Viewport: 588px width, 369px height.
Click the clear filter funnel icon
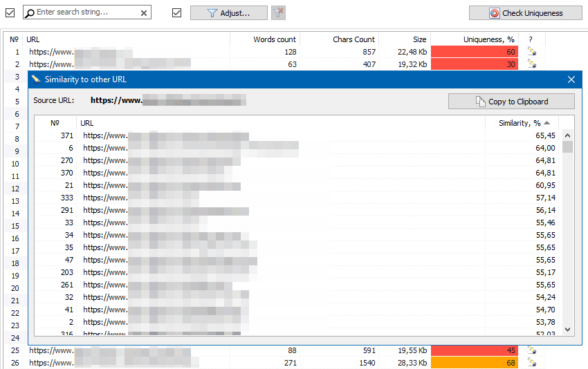coord(278,12)
